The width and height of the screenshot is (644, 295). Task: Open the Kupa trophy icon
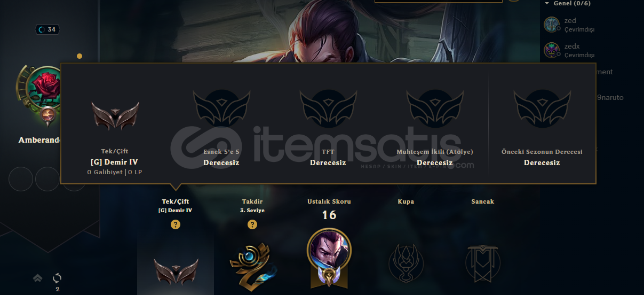pyautogui.click(x=406, y=262)
